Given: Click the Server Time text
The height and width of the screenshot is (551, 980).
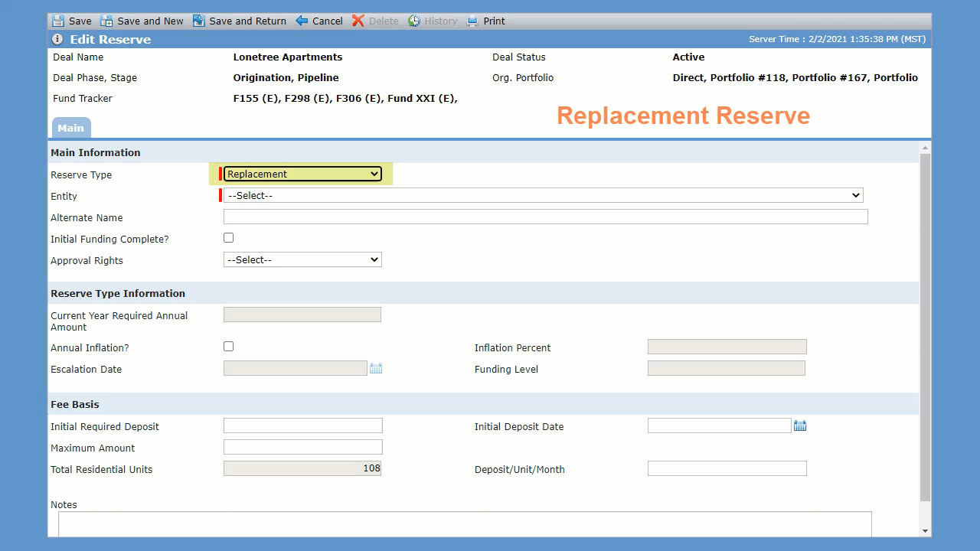Looking at the screenshot, I should point(837,39).
